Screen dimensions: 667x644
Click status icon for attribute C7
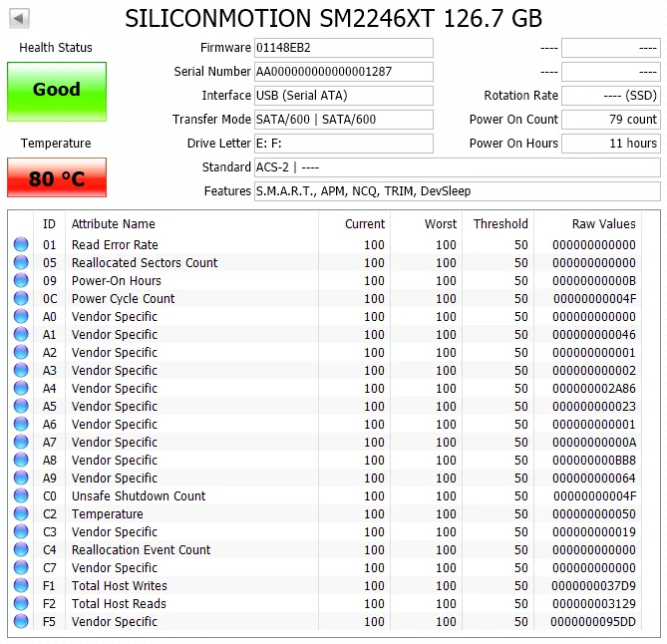[x=21, y=567]
